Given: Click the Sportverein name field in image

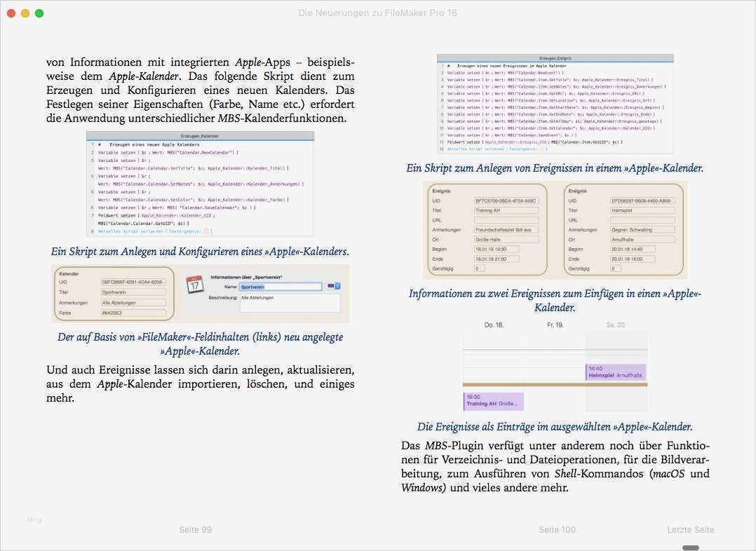Looking at the screenshot, I should [x=281, y=287].
